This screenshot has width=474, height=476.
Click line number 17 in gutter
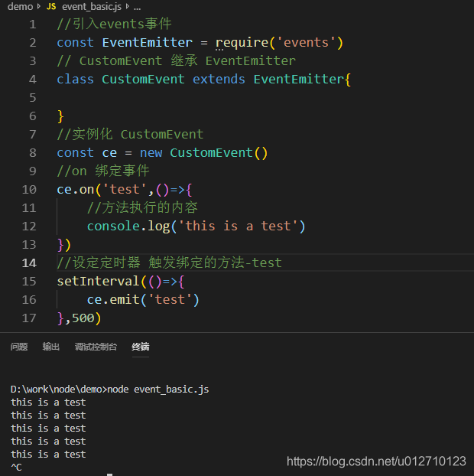(29, 318)
